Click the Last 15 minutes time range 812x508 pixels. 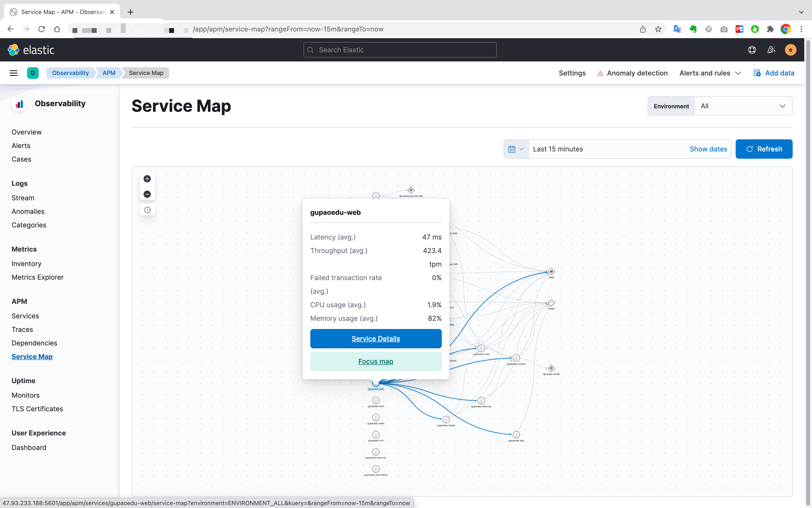[558, 149]
